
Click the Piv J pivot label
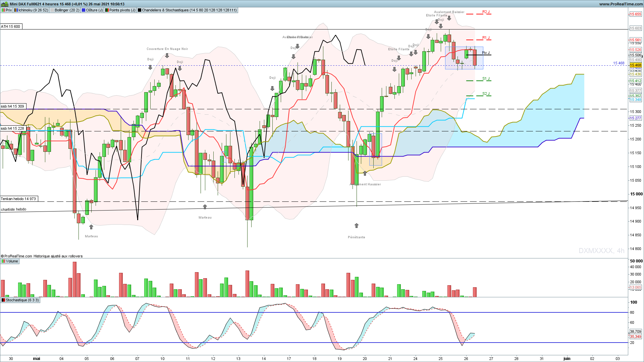coord(486,53)
